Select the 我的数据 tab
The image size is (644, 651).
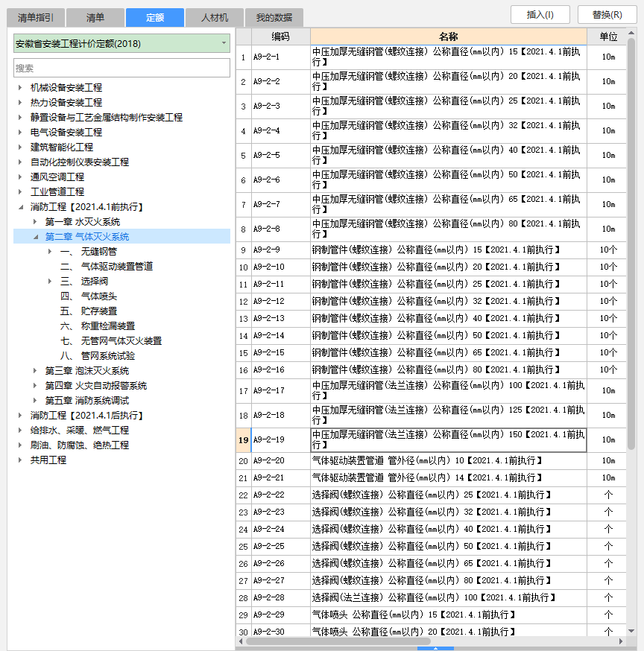[x=274, y=17]
